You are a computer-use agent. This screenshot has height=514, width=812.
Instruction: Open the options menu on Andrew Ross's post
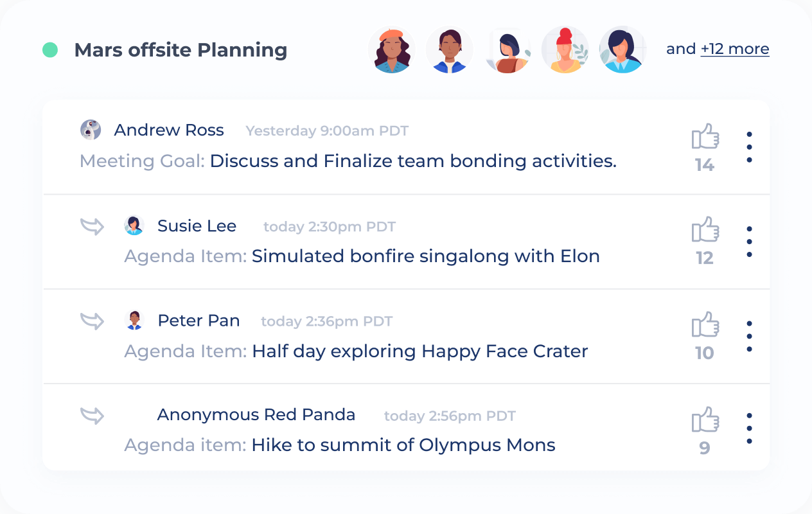point(749,146)
